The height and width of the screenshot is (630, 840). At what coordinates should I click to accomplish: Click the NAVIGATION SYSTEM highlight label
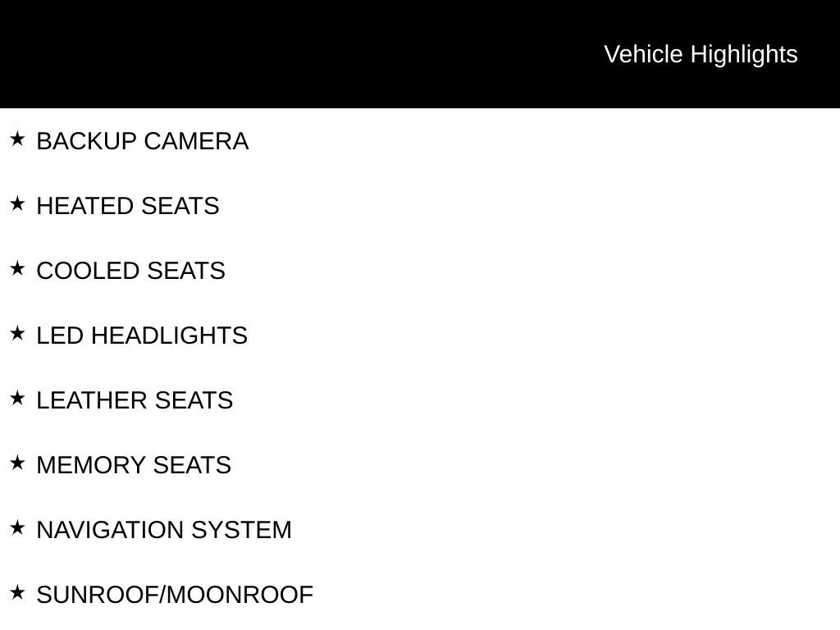pos(164,530)
